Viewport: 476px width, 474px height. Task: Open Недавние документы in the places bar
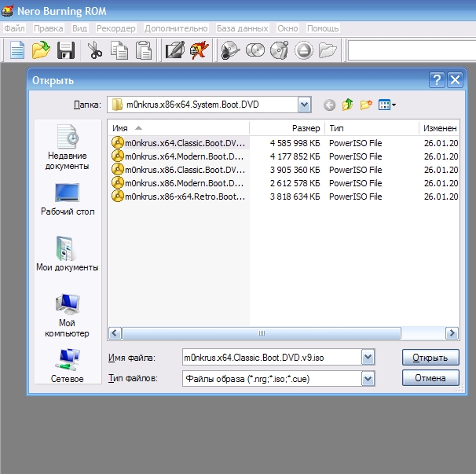click(67, 147)
